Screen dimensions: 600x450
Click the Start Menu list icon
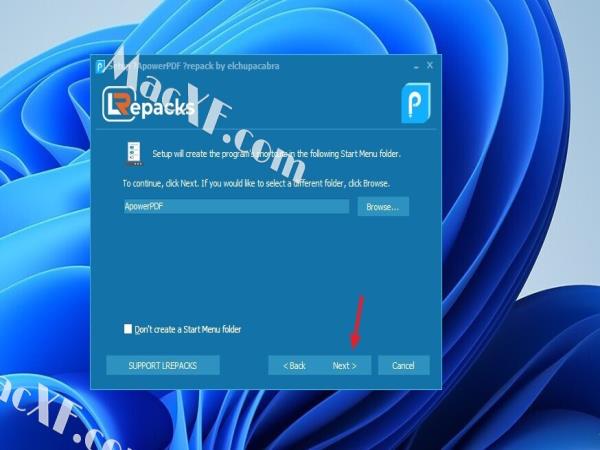(134, 153)
